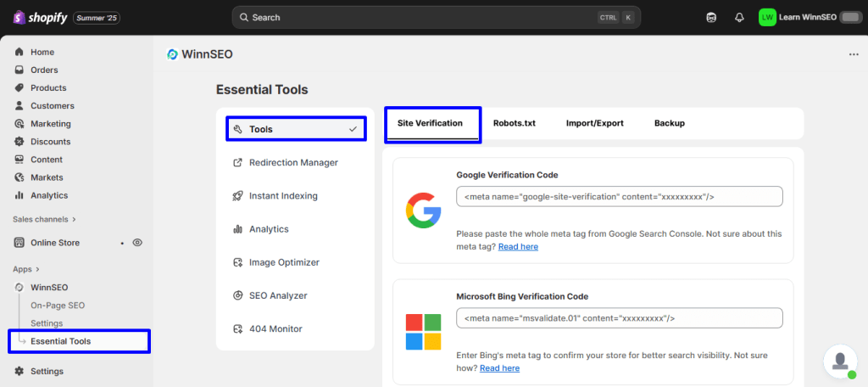Click the WinnSEO app icon in sidebar
868x387 pixels.
pos(19,287)
